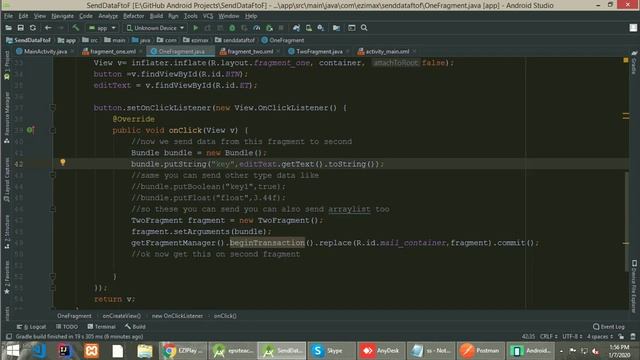Click the editor vertical scrollbar
640x360 pixels.
(x=627, y=221)
